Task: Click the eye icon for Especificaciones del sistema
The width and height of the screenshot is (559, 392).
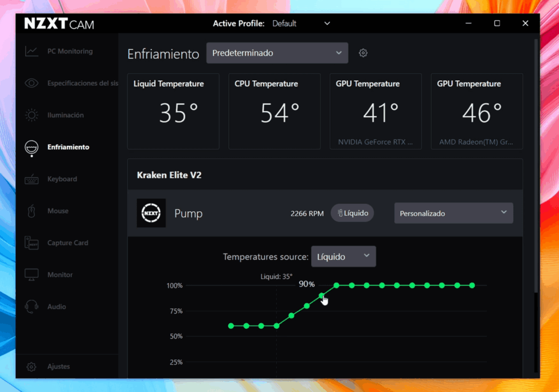Action: pos(31,83)
